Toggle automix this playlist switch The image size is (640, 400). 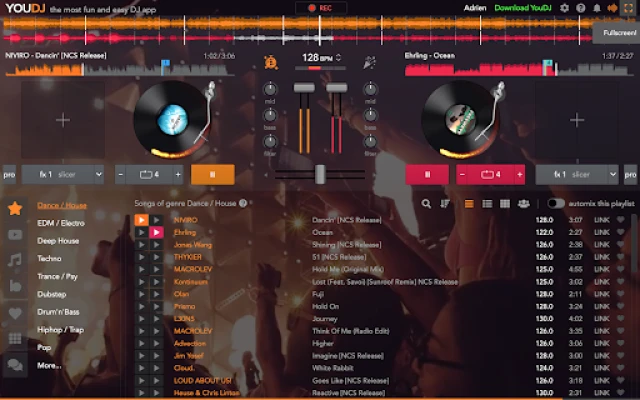point(556,203)
